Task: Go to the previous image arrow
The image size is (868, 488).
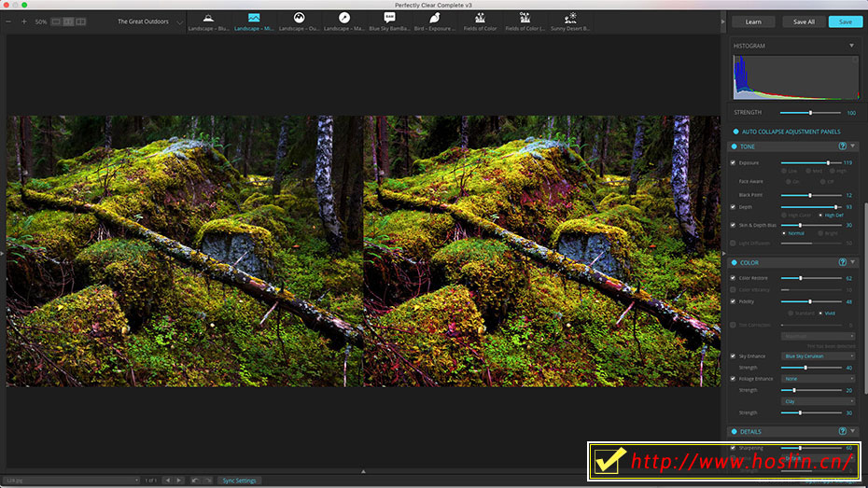Action: (168, 481)
